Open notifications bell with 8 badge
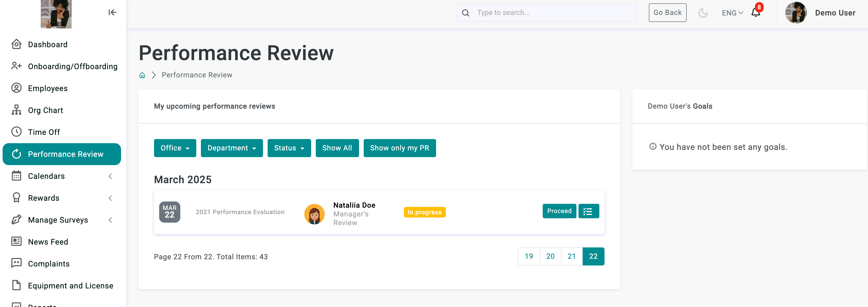Viewport: 868px width, 307px height. [x=756, y=12]
